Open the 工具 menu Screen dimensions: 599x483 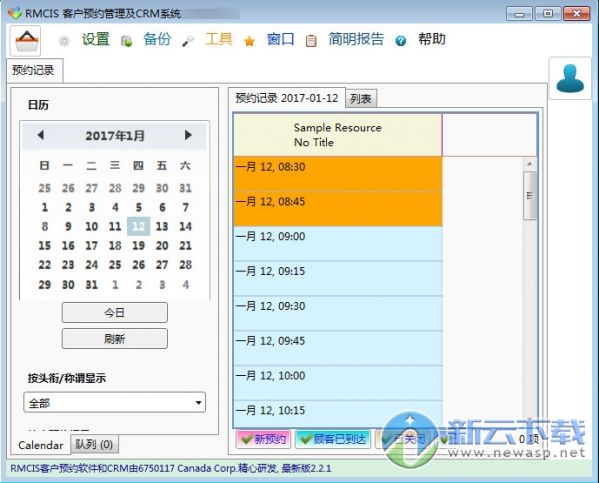(219, 39)
